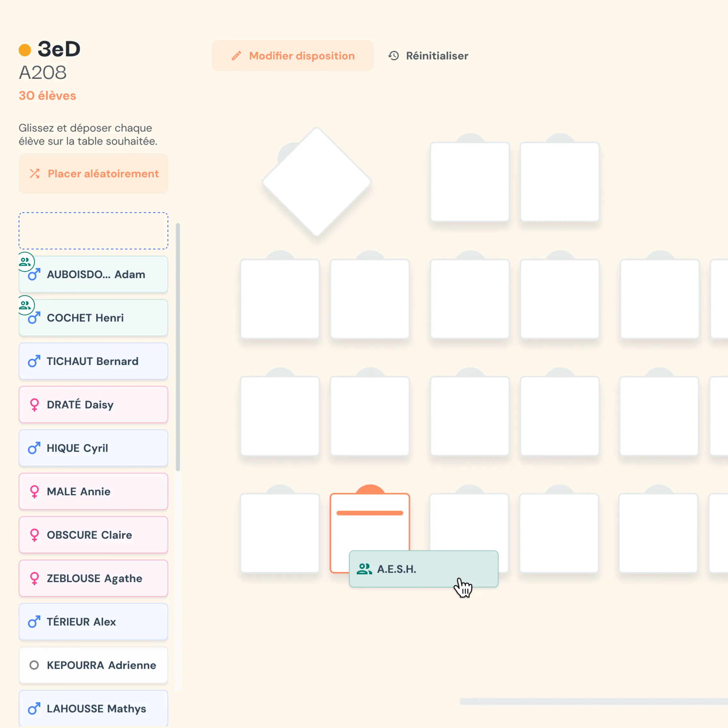Click the male symbol of TICHAUT Bernard
This screenshot has height=728, width=728.
point(34,361)
